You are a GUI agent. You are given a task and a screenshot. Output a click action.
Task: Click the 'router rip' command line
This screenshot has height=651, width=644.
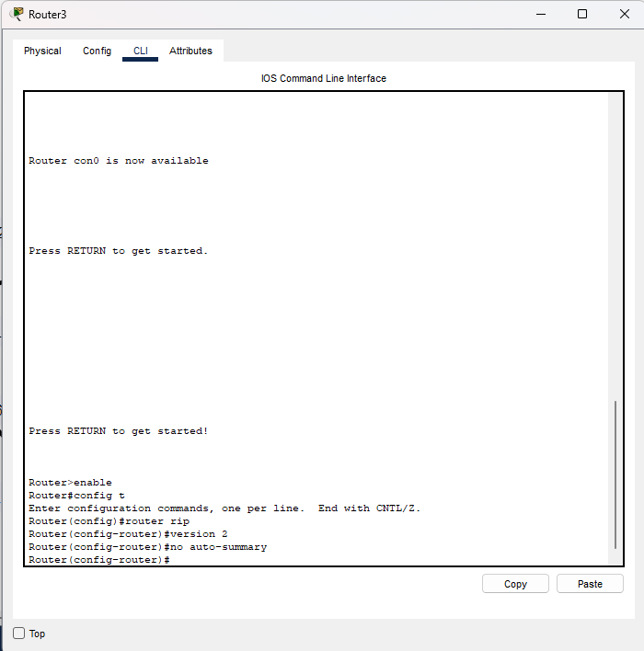tap(109, 521)
